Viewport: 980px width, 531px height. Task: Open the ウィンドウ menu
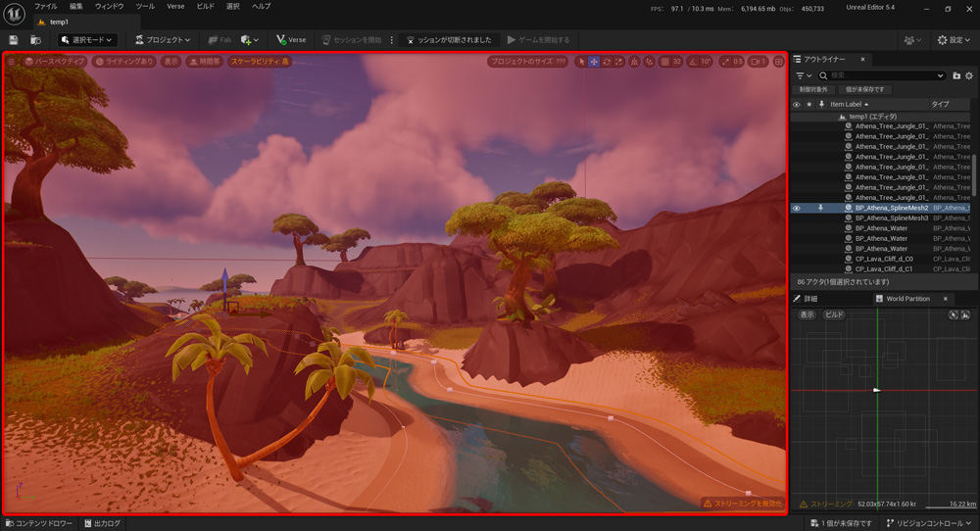click(x=110, y=6)
